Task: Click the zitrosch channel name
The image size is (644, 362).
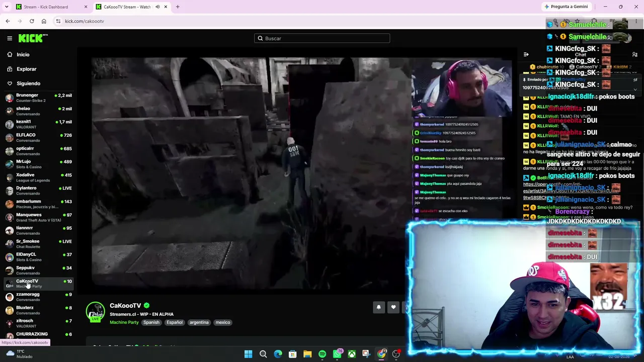Action: coord(25,321)
